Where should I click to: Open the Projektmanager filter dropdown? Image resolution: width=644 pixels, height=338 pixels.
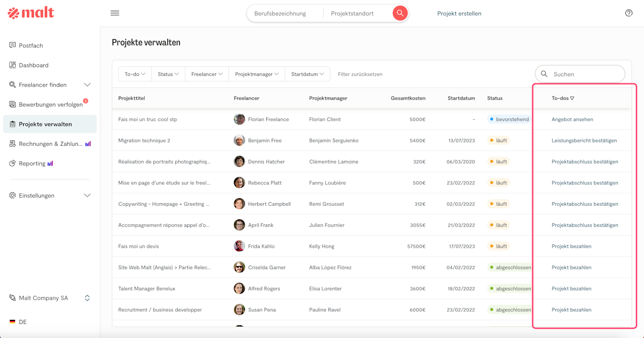[x=257, y=74]
